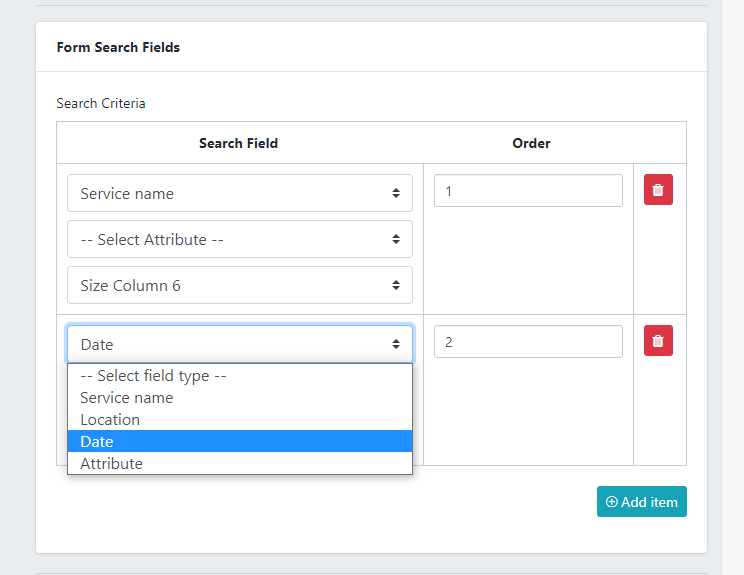
Task: Click the Search Field column header
Action: click(239, 143)
